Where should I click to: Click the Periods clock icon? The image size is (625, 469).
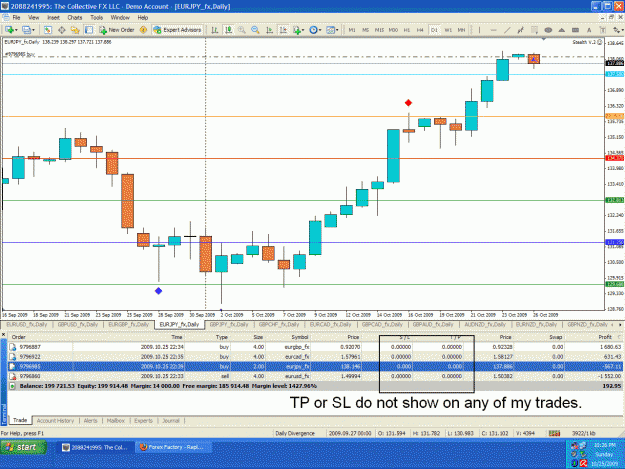(313, 30)
